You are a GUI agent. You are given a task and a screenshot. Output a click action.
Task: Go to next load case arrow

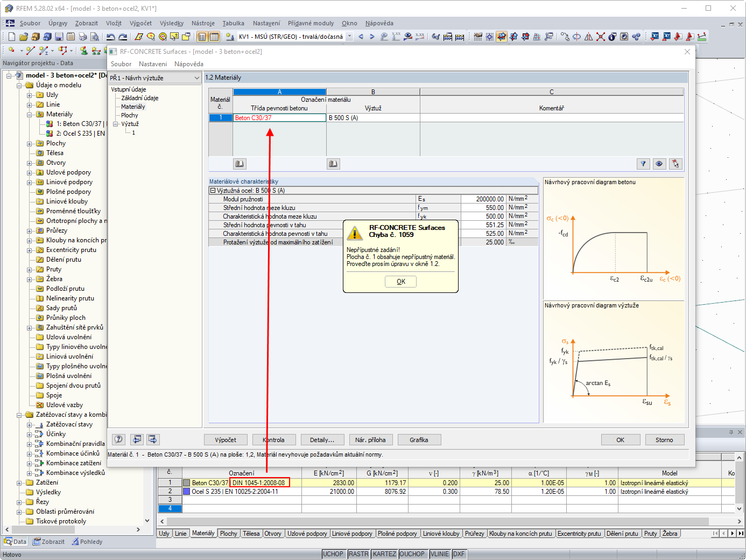372,37
